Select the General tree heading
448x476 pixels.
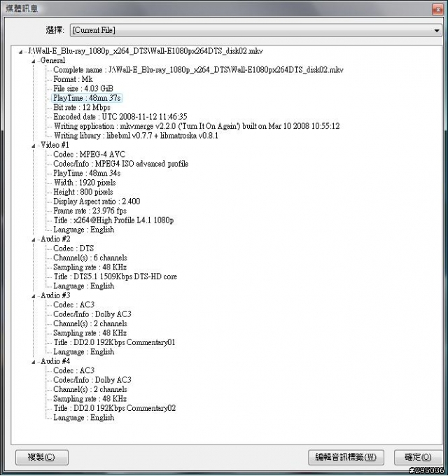[x=52, y=60]
